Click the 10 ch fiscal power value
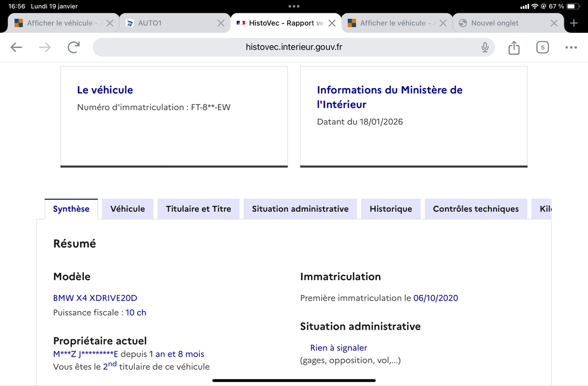The image size is (588, 386). (x=136, y=313)
